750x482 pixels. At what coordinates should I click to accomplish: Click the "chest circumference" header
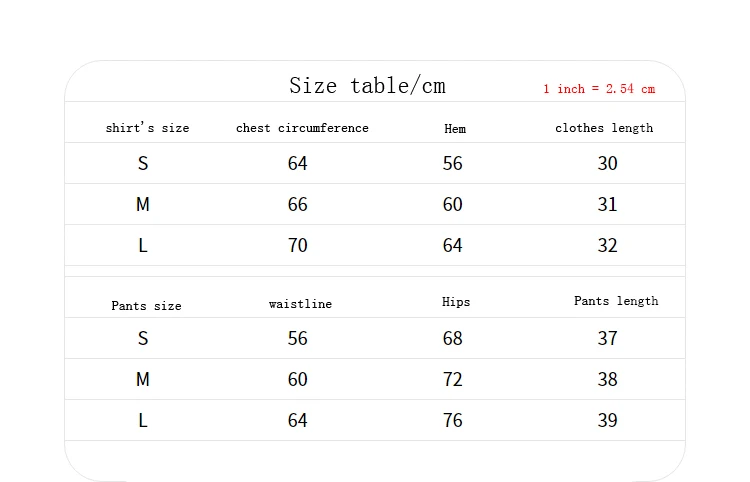click(302, 128)
